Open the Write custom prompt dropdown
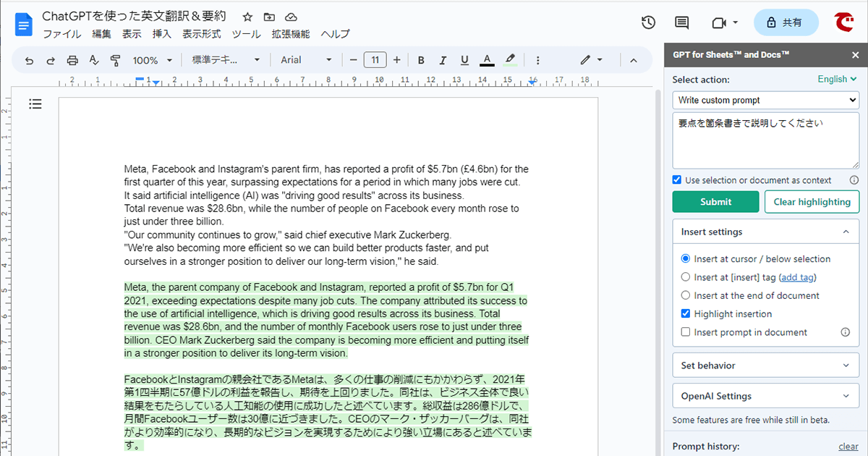The height and width of the screenshot is (456, 868). 766,100
